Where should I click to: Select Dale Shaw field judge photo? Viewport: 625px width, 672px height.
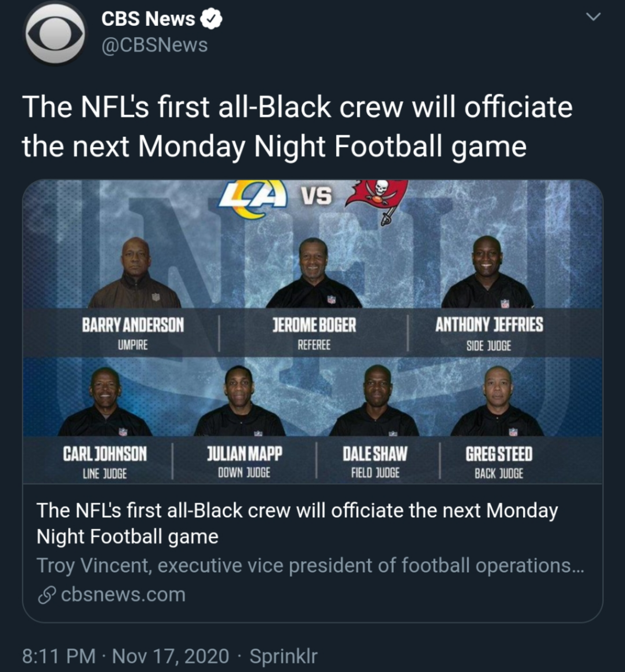point(375,401)
